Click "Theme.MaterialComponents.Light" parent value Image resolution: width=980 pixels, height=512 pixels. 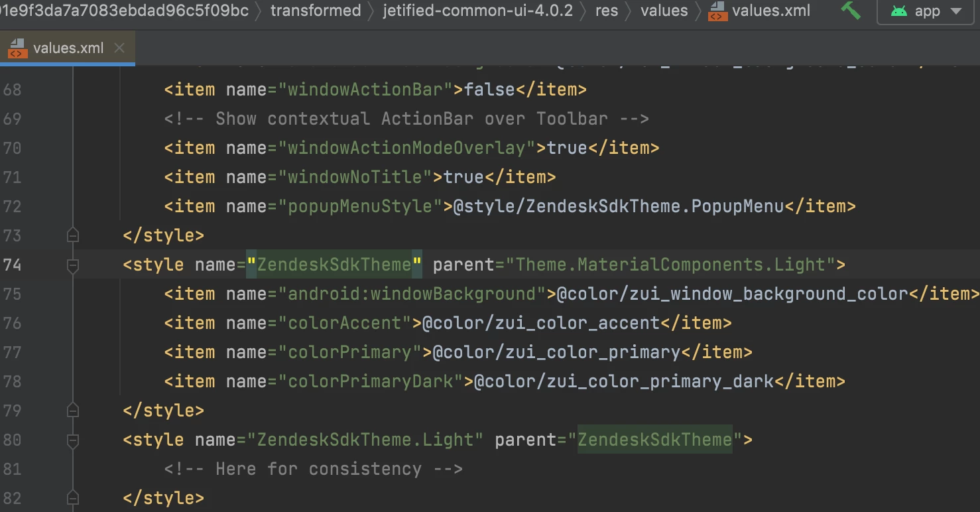(671, 265)
